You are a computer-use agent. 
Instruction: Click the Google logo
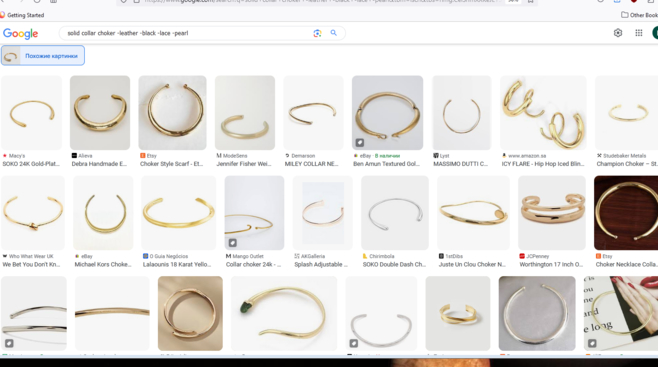point(21,34)
